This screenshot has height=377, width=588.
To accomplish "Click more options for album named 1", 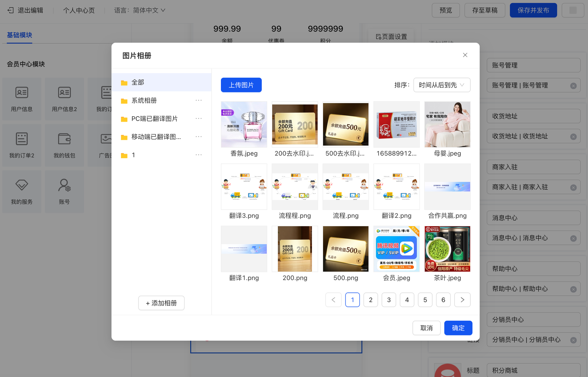I will coord(198,155).
